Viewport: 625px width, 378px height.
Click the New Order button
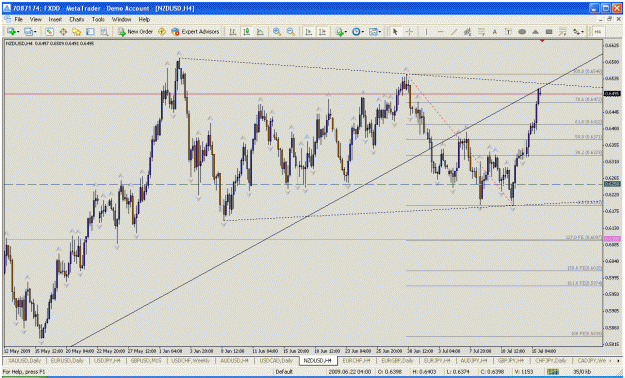(135, 32)
